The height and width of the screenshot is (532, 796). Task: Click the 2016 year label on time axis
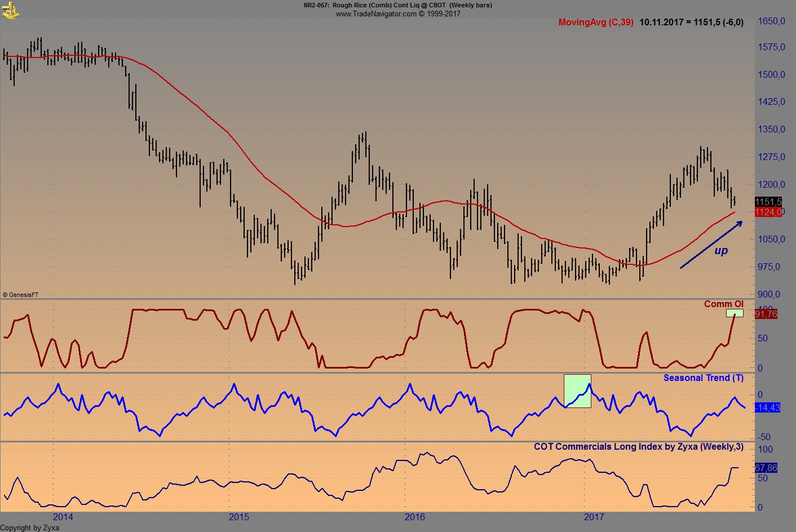pos(415,517)
